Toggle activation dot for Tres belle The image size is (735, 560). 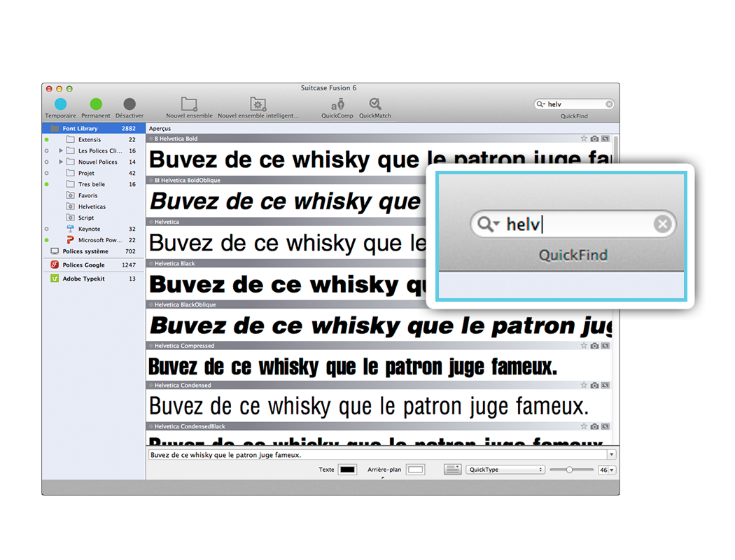pyautogui.click(x=46, y=184)
